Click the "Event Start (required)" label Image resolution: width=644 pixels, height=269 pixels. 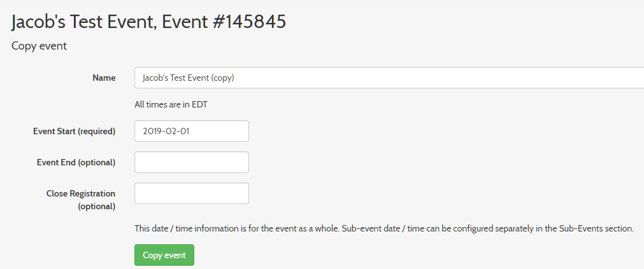tap(74, 131)
